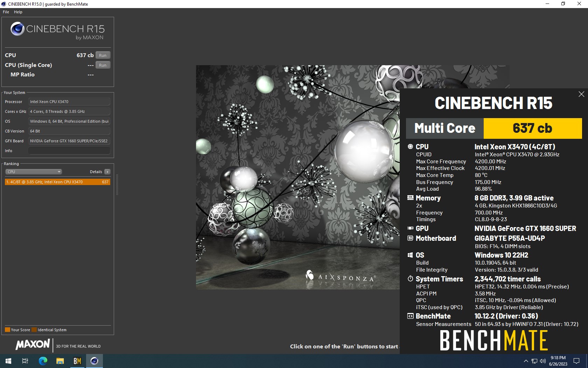Run the multi-core CPU benchmark
This screenshot has height=368, width=588.
pos(103,55)
